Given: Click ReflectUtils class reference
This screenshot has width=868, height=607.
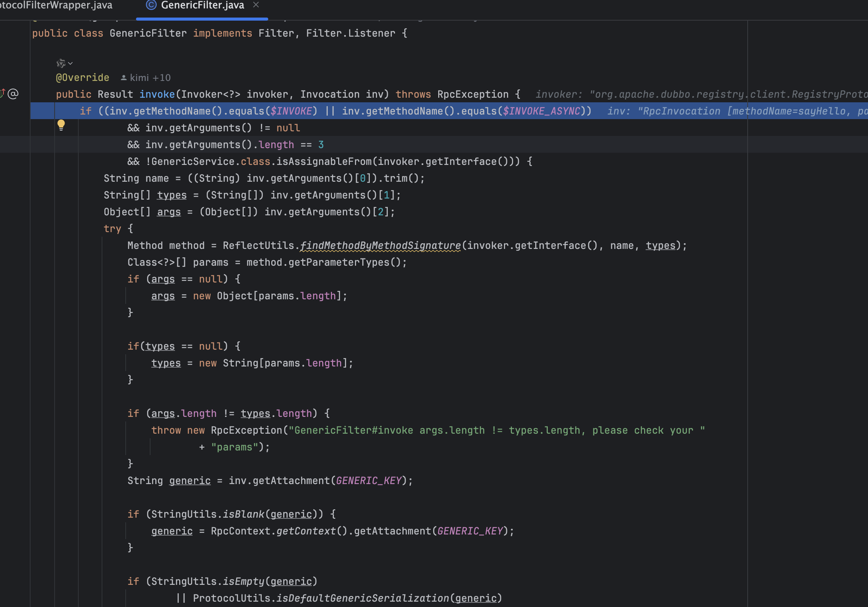Looking at the screenshot, I should coord(259,245).
